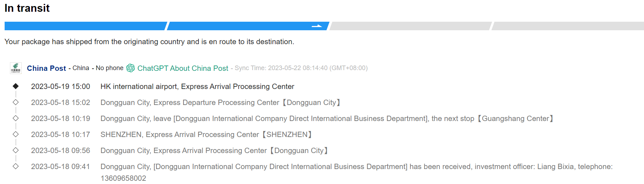Click the HK international airport event text
644x184 pixels.
click(x=197, y=86)
